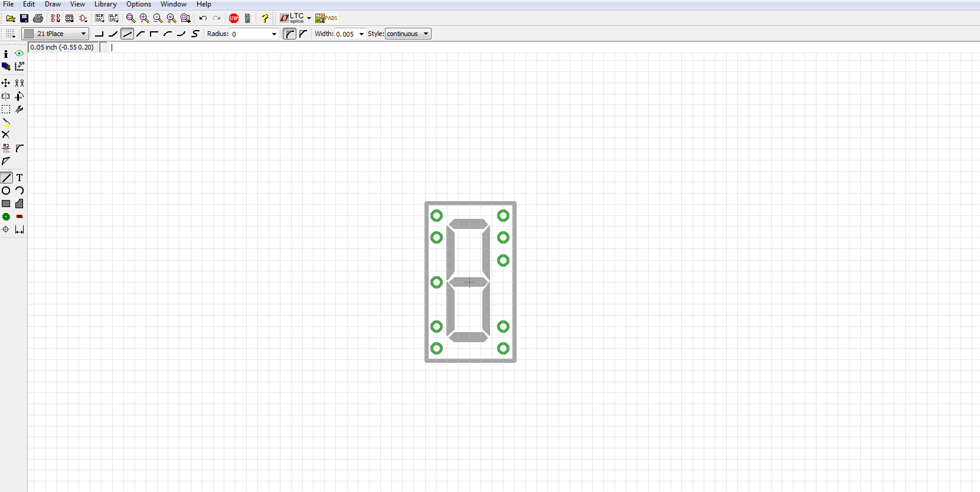Click the red STOP icon
Image resolution: width=980 pixels, height=492 pixels.
coord(234,18)
